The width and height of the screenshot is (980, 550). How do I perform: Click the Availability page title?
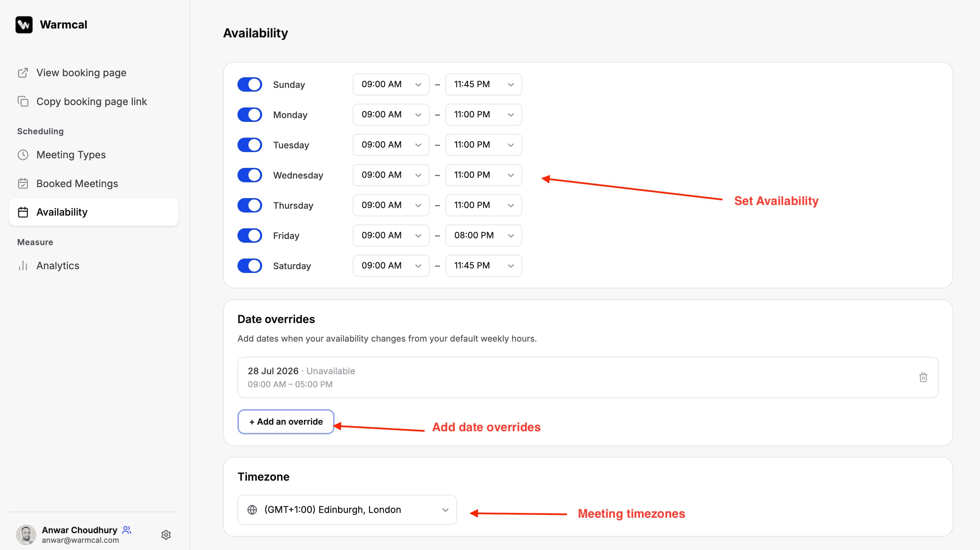click(x=256, y=33)
